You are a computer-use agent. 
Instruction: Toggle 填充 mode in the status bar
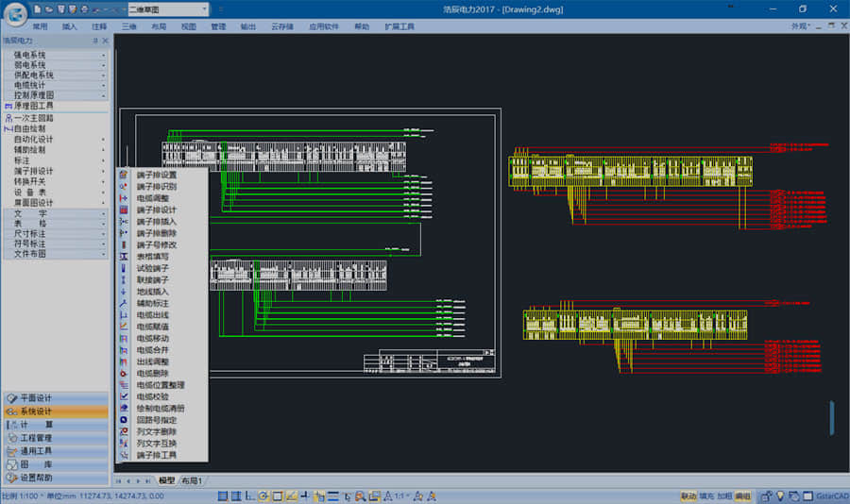(706, 496)
